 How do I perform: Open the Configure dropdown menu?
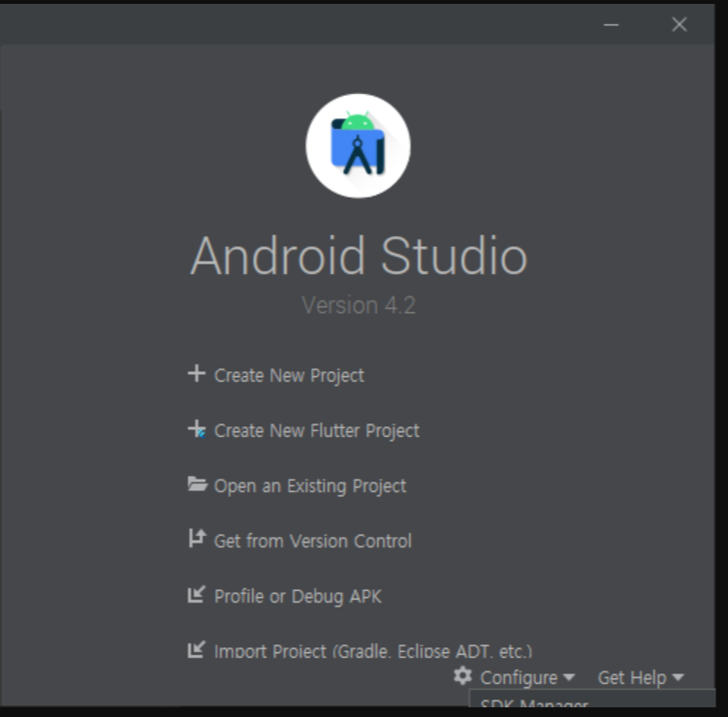pyautogui.click(x=519, y=677)
